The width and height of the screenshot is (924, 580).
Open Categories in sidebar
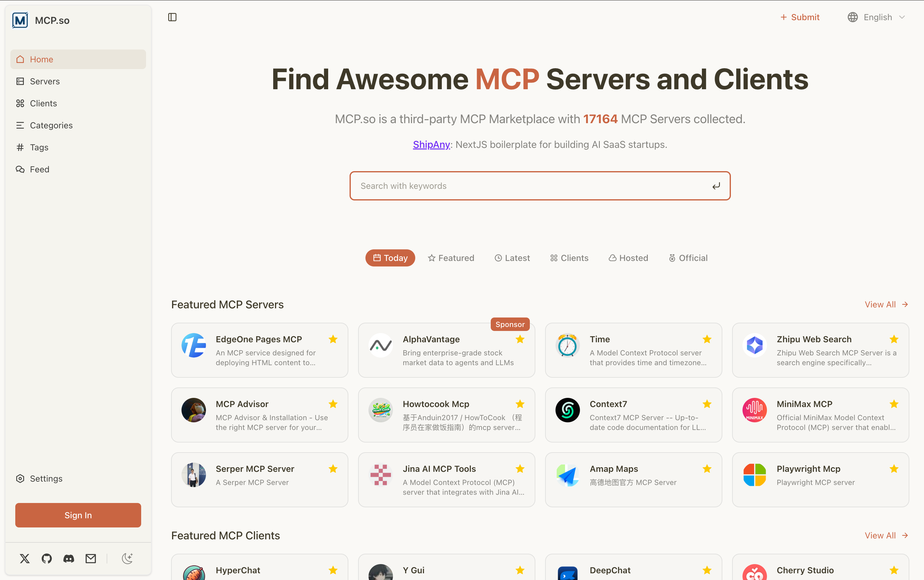(78, 125)
